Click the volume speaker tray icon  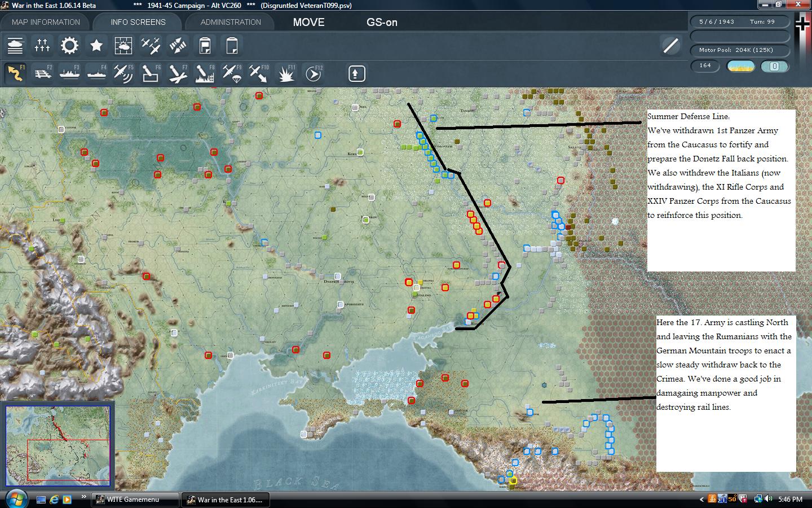[769, 499]
